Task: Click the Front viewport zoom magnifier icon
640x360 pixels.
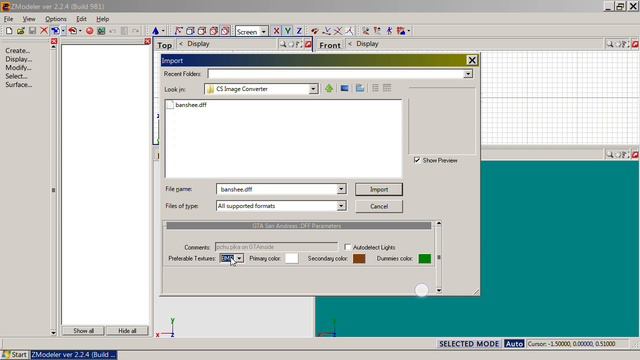Action: coord(609,44)
